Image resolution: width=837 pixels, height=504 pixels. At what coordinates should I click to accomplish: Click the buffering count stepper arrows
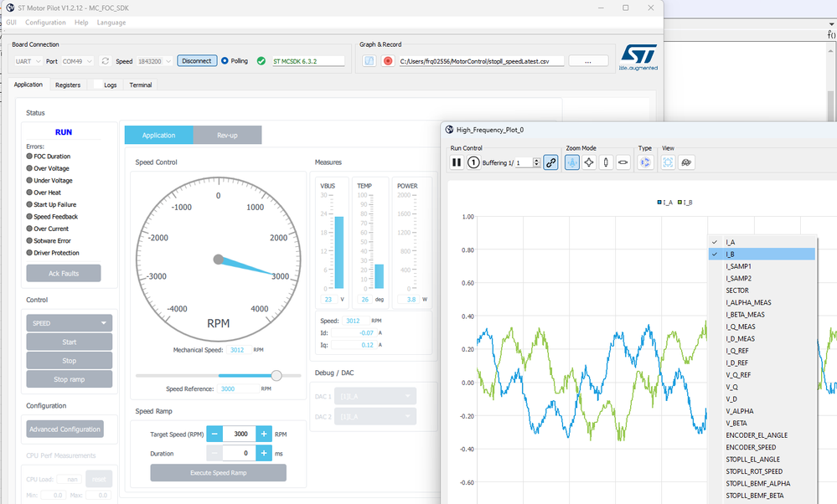coord(537,162)
